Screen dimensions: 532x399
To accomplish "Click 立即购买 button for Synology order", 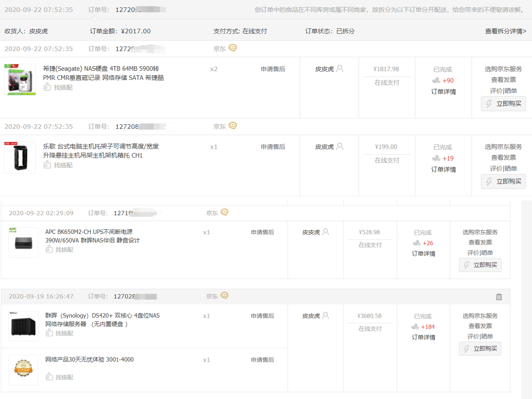I will pos(480,348).
